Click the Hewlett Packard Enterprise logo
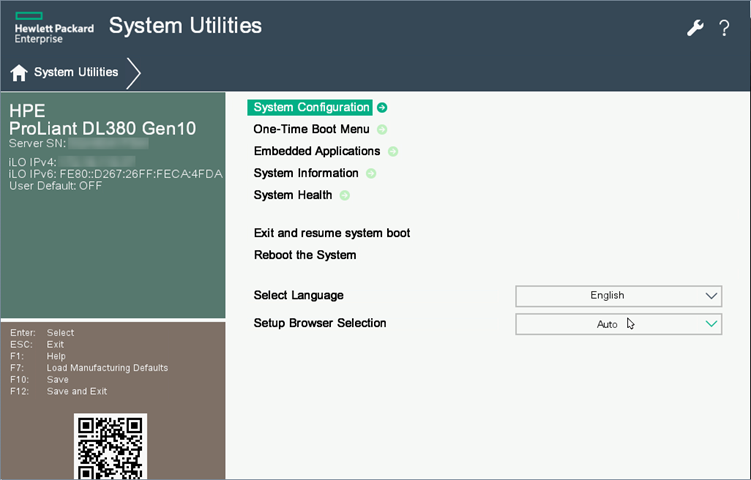The image size is (751, 480). (x=54, y=28)
